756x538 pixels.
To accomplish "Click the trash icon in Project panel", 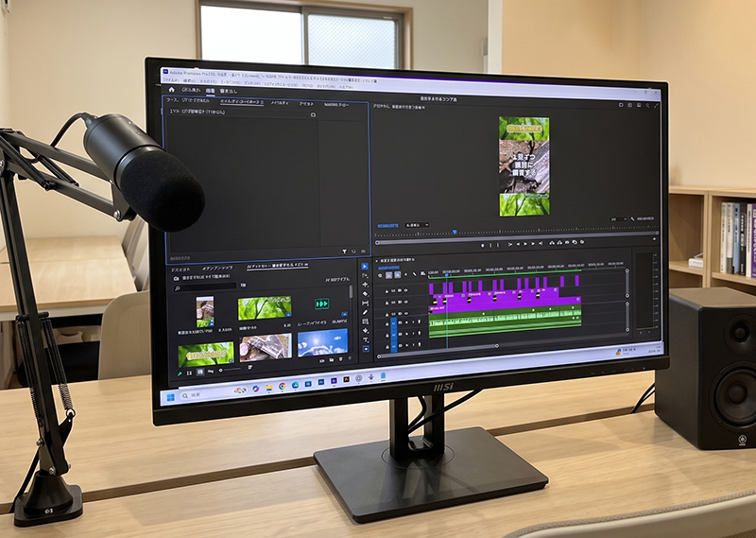I will pos(350,358).
